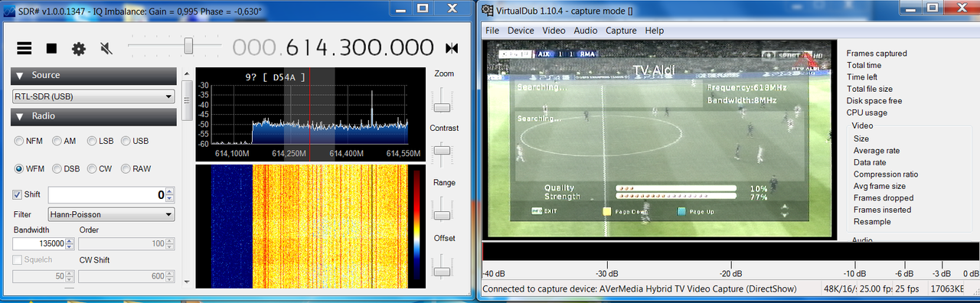
Task: Increase the Bandwidth stepper value
Action: coord(70,241)
